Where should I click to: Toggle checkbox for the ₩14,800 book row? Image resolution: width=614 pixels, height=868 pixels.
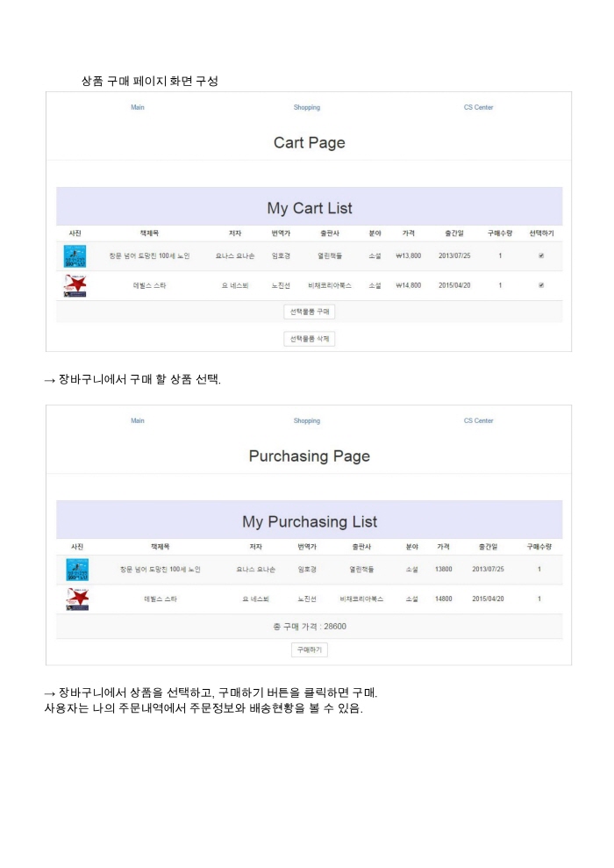pos(541,285)
